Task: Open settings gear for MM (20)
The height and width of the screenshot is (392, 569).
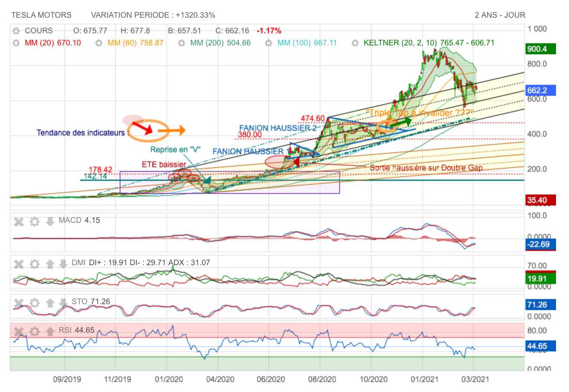Action: (x=16, y=43)
